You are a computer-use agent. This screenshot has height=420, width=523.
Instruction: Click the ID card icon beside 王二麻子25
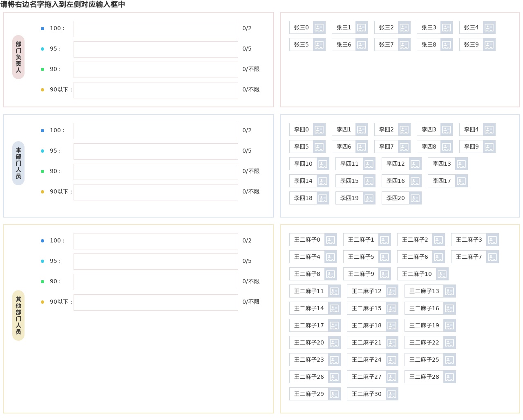point(449,360)
